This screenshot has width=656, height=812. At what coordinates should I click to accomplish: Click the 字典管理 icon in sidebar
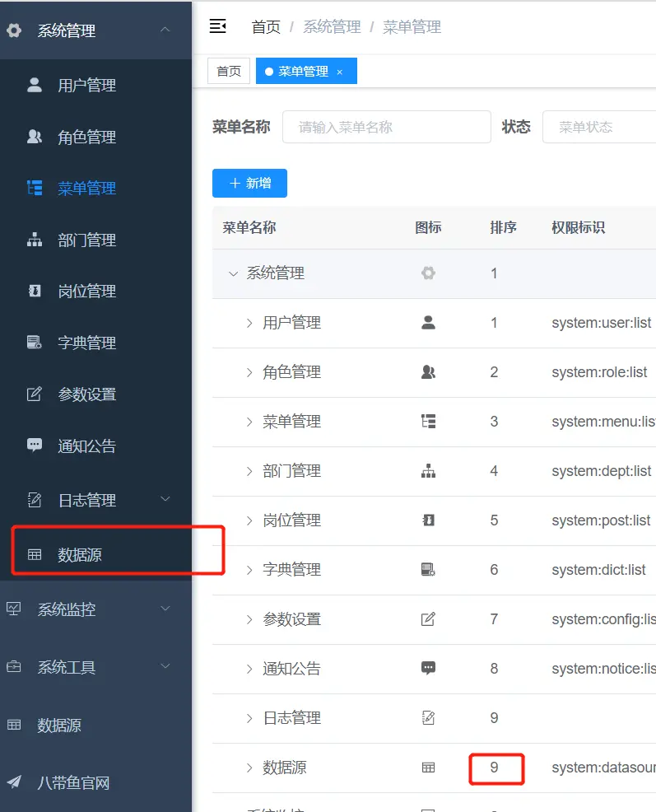coord(35,343)
